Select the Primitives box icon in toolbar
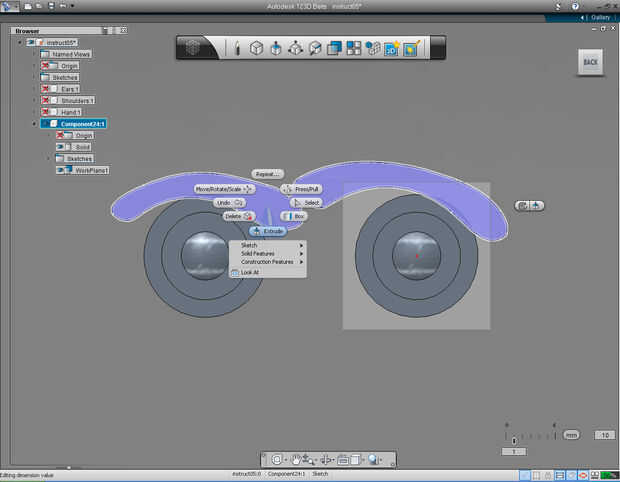The image size is (620, 482). (x=256, y=47)
